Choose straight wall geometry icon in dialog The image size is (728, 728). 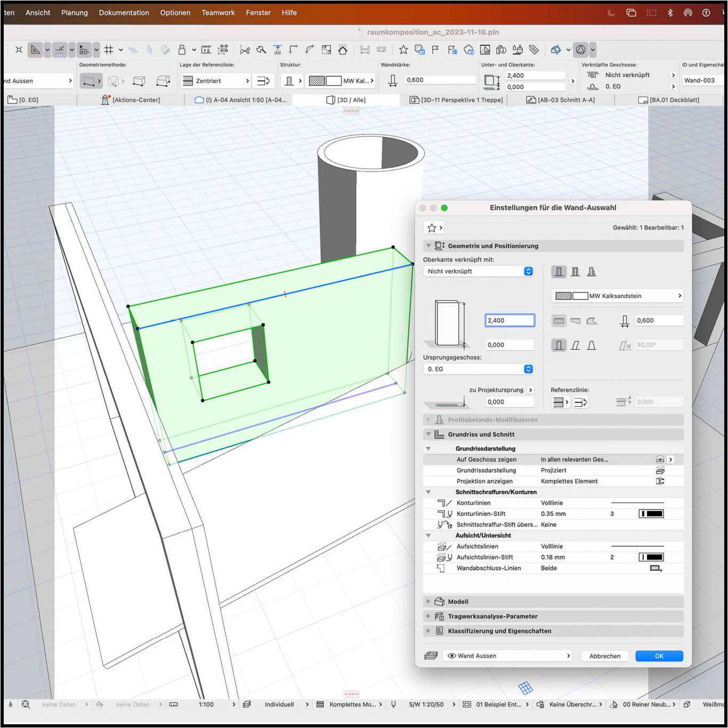(559, 321)
